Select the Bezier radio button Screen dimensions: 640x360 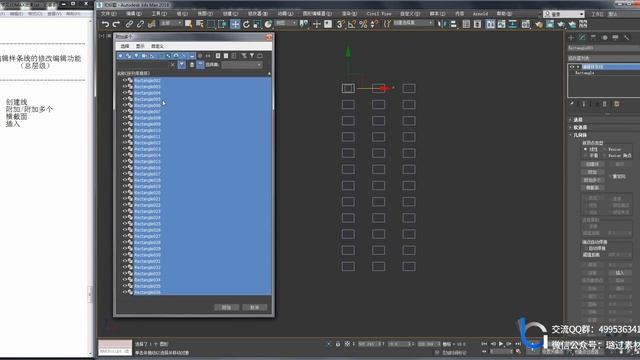click(605, 149)
